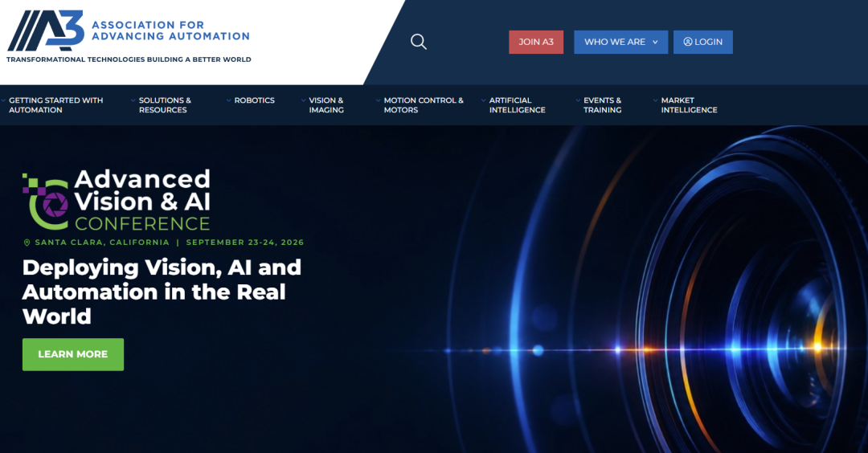
Task: Click the 'September 23-24, 2026' date text
Action: [244, 243]
